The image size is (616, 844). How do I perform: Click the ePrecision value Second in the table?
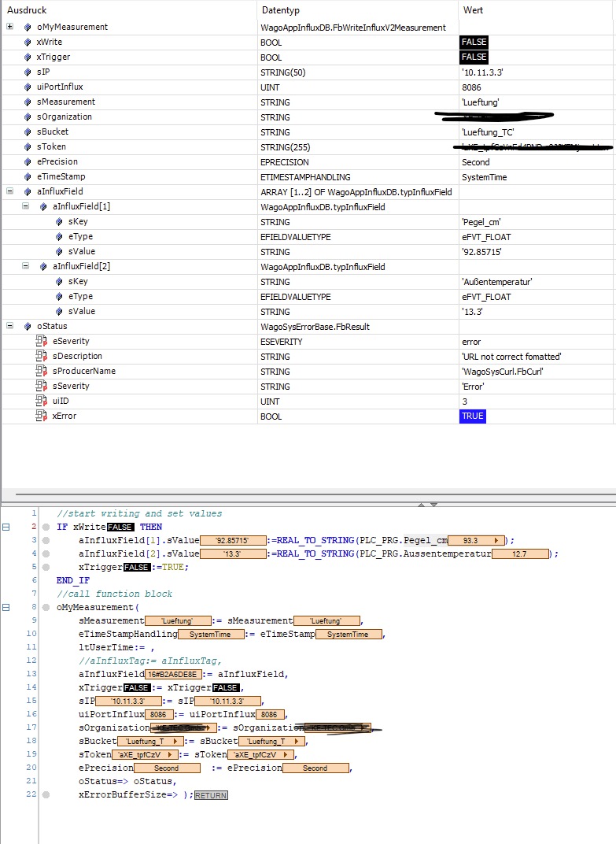coord(476,162)
